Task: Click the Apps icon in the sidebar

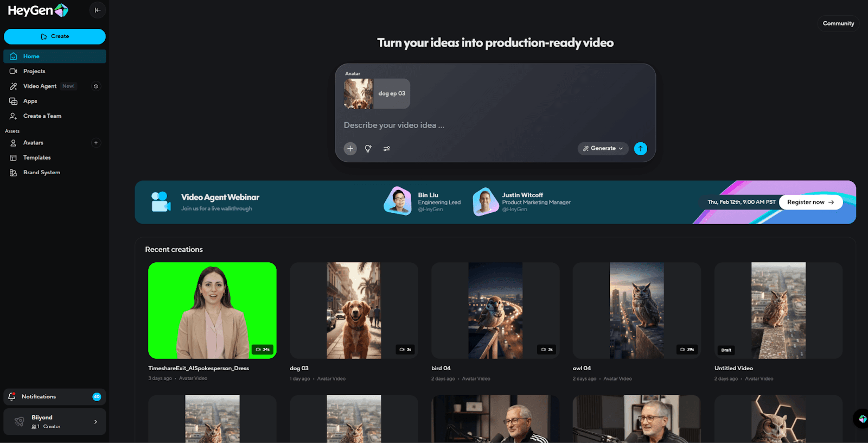Action: 14,101
